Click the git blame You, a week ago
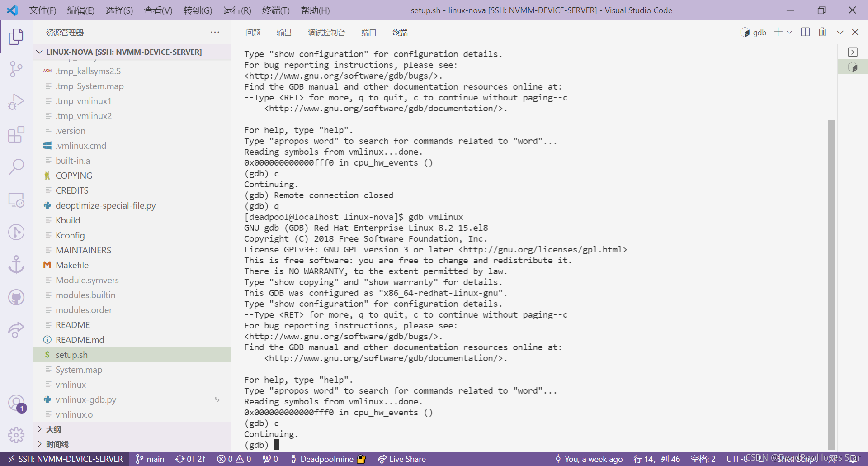Image resolution: width=868 pixels, height=466 pixels. [589, 459]
